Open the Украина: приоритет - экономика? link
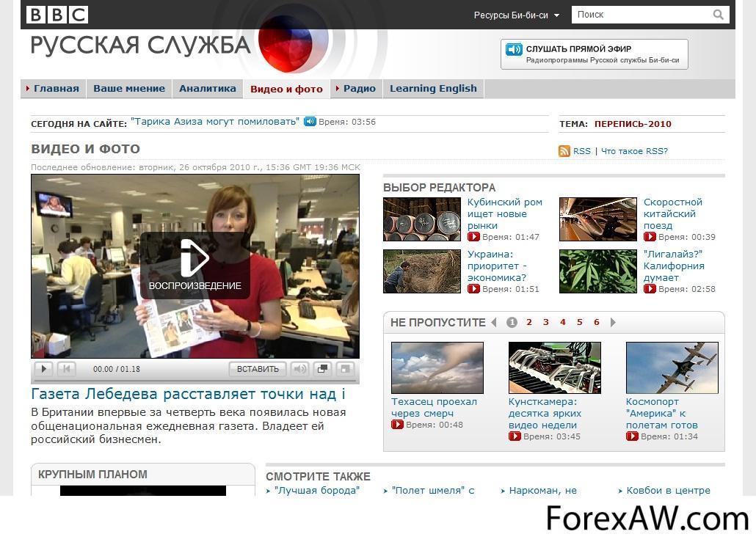 (x=497, y=266)
